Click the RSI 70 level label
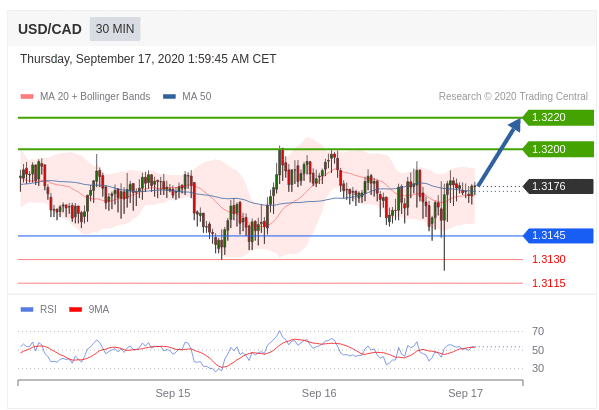 click(538, 331)
